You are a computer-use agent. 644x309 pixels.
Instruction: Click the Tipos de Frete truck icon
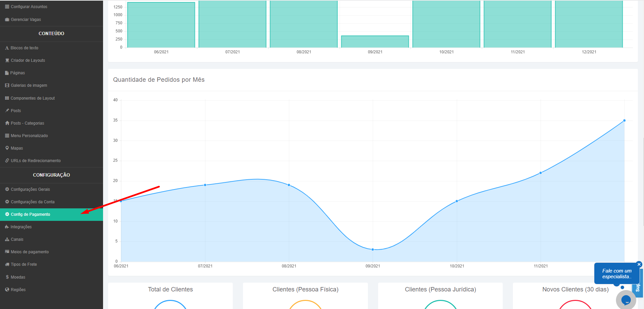point(7,264)
